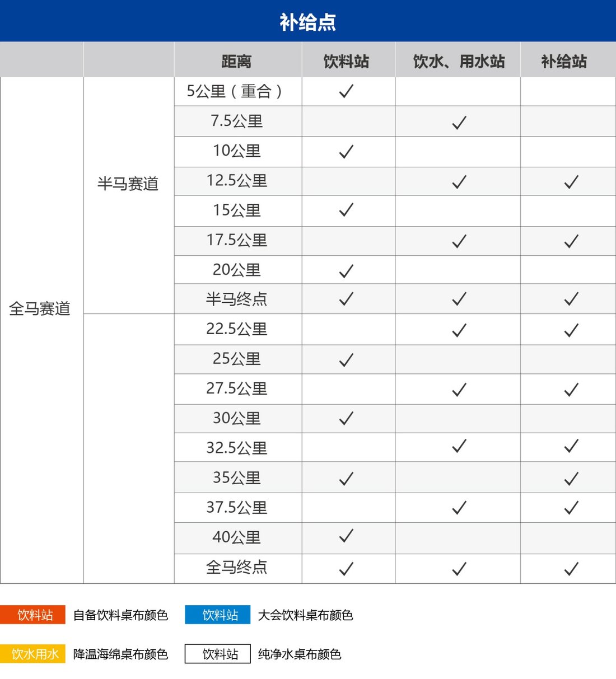The height and width of the screenshot is (679, 616).
Task: Click the 饮水、用水站 checkmark in the 32.5公里 row
Action: coord(459,446)
